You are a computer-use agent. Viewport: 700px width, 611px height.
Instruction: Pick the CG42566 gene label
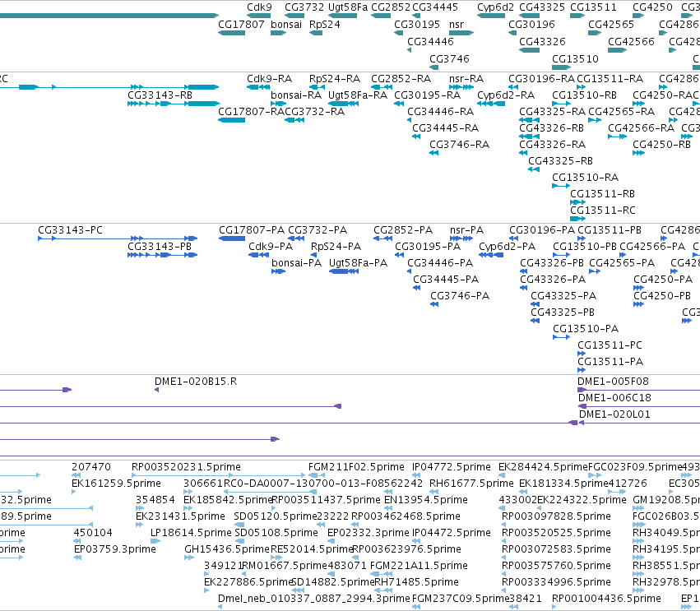631,41
